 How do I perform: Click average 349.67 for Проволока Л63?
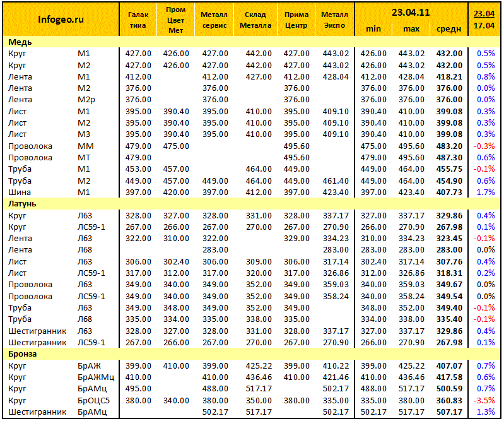tap(449, 285)
